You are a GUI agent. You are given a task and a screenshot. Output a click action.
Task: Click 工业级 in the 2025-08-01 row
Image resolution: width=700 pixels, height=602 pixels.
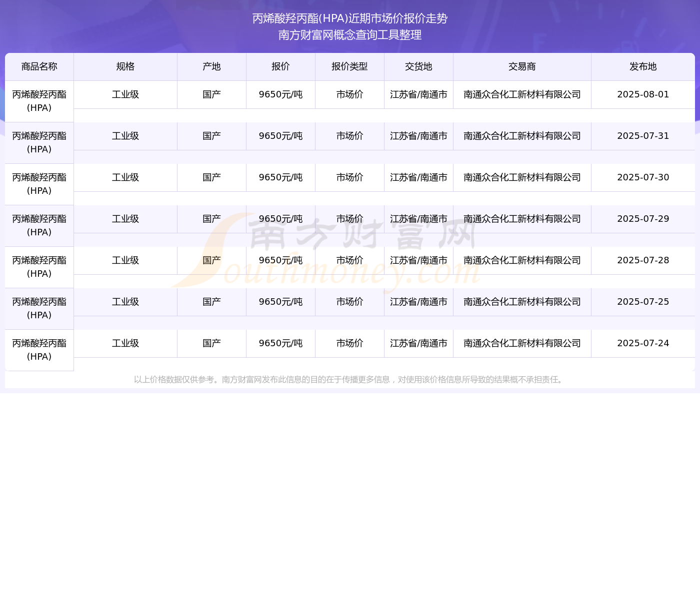(x=125, y=94)
